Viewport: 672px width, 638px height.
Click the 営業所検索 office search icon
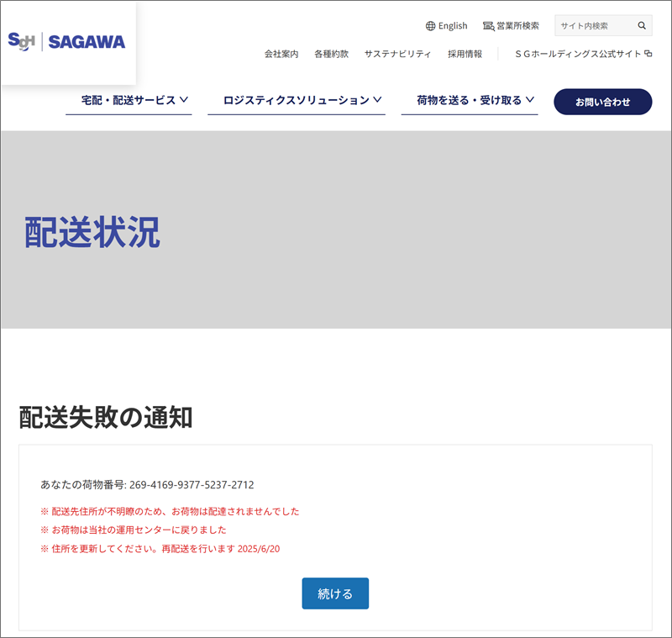488,26
